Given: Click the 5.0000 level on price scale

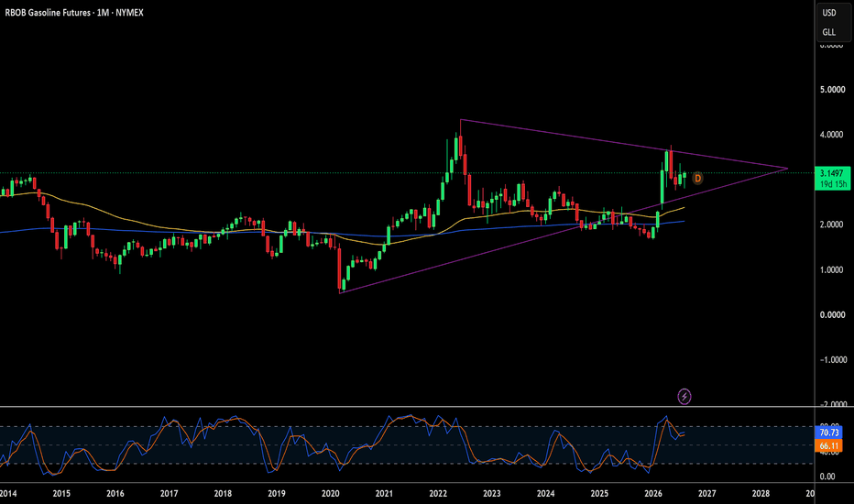Looking at the screenshot, I should [832, 90].
